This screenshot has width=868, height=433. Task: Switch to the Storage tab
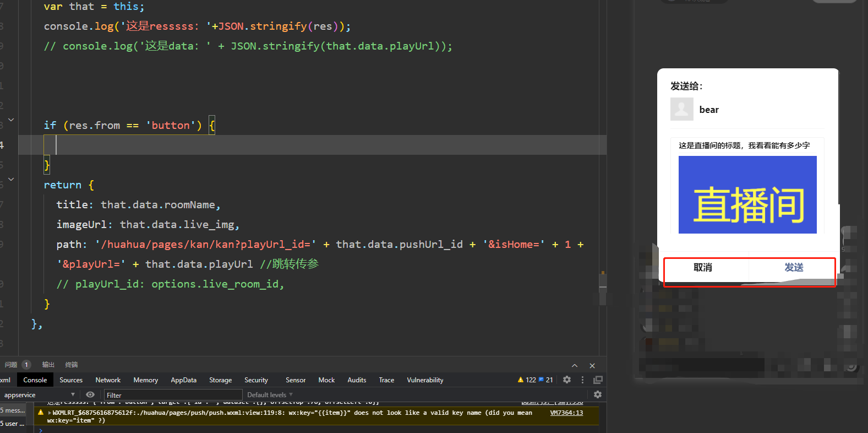click(x=220, y=380)
